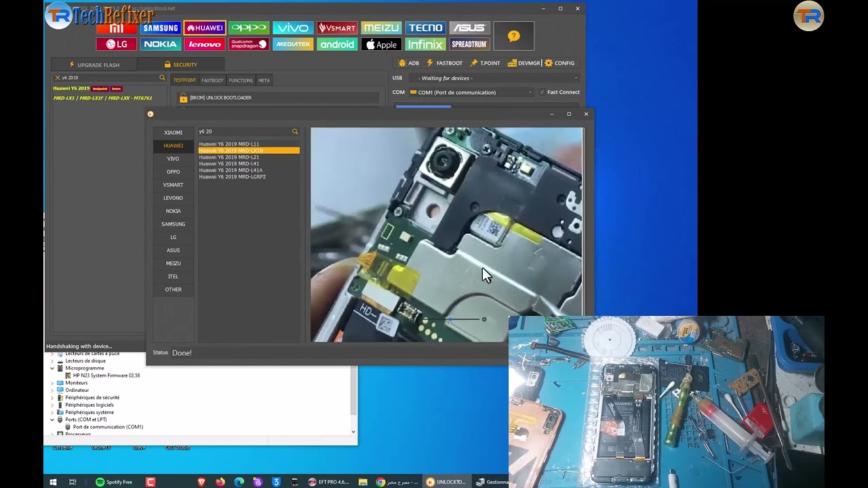Screen dimensions: 868x488
Task: Open the META sub-tab
Action: 264,80
